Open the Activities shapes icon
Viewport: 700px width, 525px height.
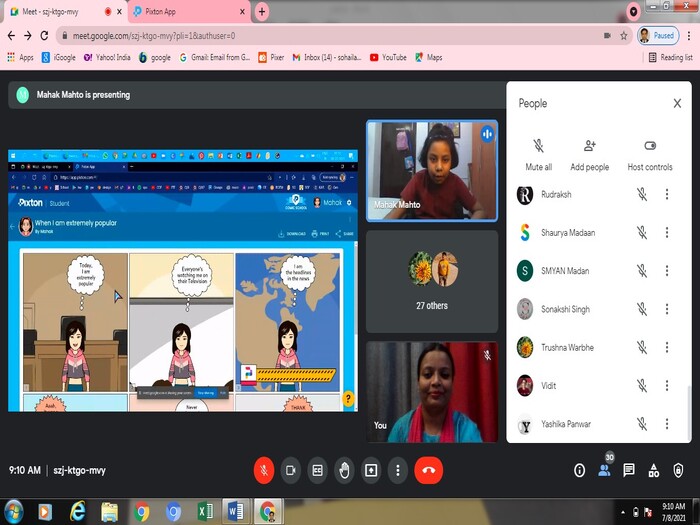(x=654, y=470)
